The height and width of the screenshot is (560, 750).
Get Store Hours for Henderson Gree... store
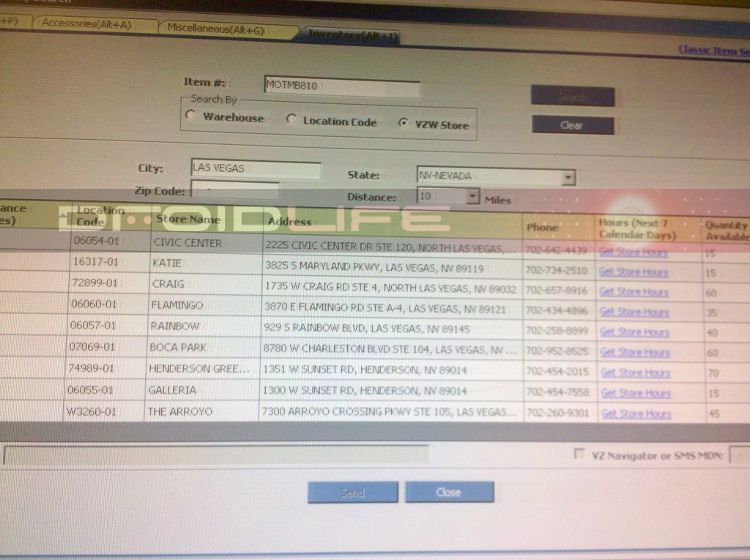coord(636,373)
